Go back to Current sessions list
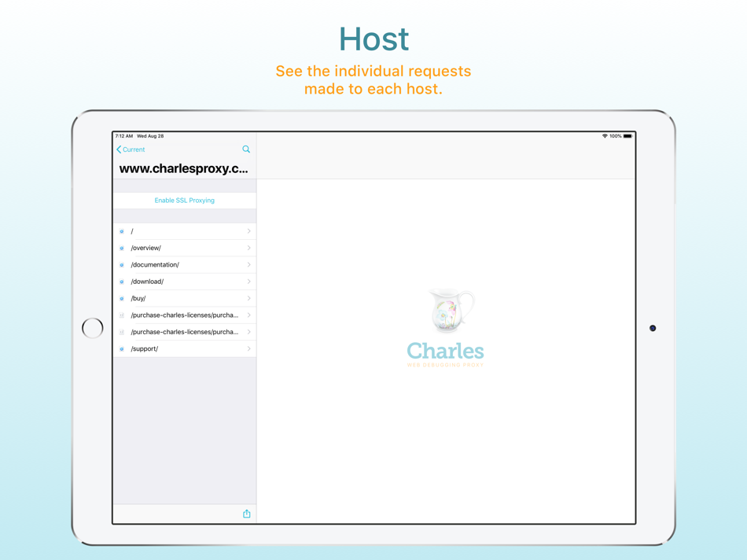 pyautogui.click(x=131, y=149)
